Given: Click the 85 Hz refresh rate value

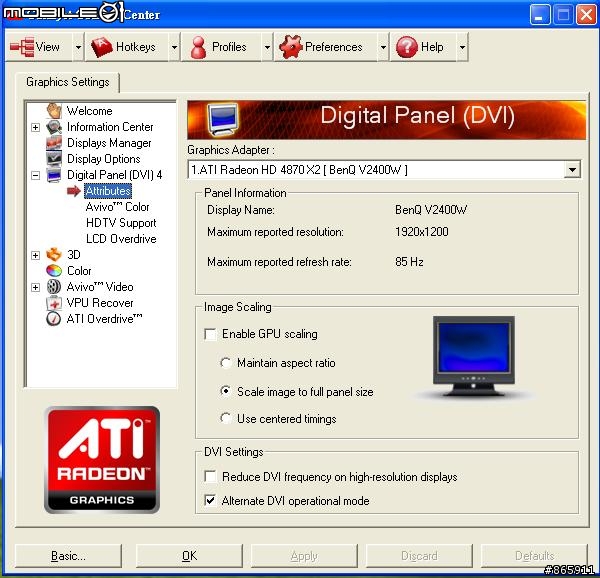Looking at the screenshot, I should click(409, 262).
